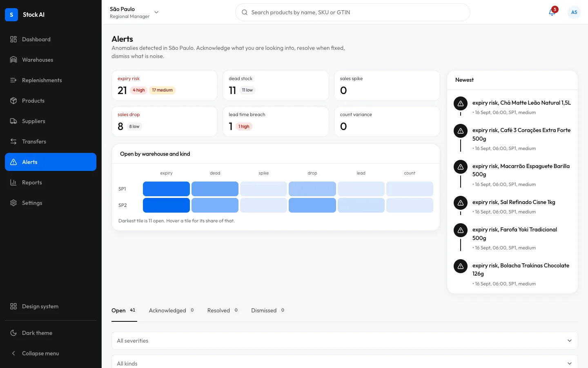
Task: Click the AS user avatar
Action: [x=574, y=12]
